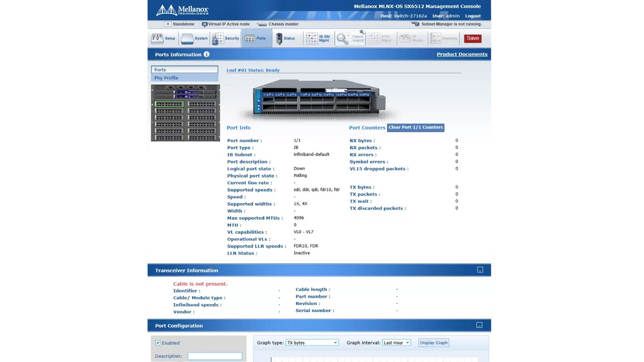Collapse the Transceiver Information panel
644x362 pixels.
[x=480, y=270]
